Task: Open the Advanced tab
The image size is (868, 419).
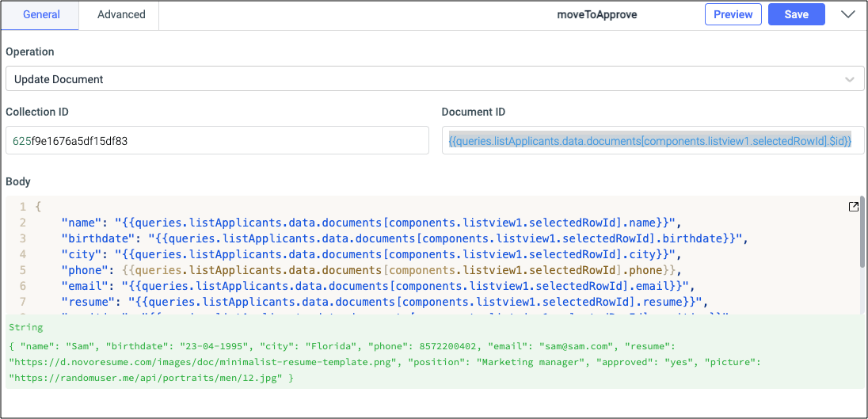Action: [121, 14]
